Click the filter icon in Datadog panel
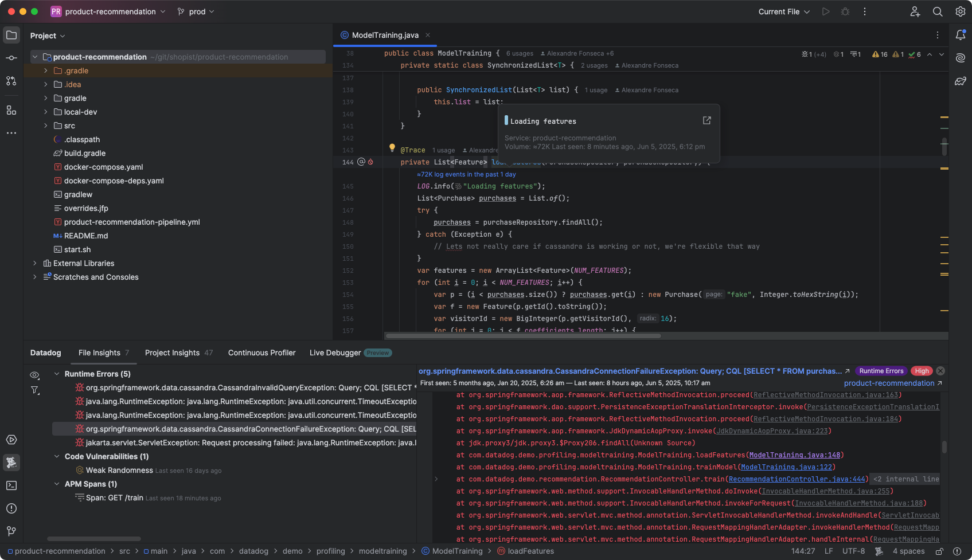972x560 pixels. click(x=35, y=390)
